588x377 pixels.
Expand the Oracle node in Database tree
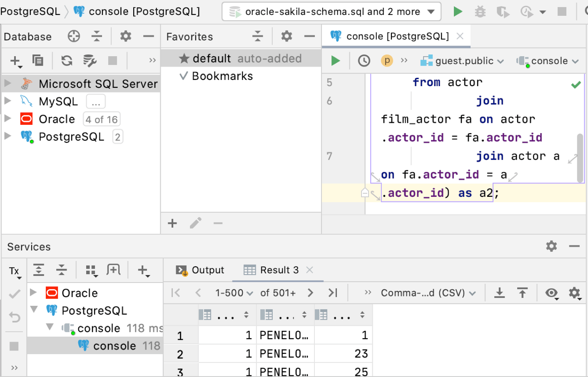coord(7,119)
